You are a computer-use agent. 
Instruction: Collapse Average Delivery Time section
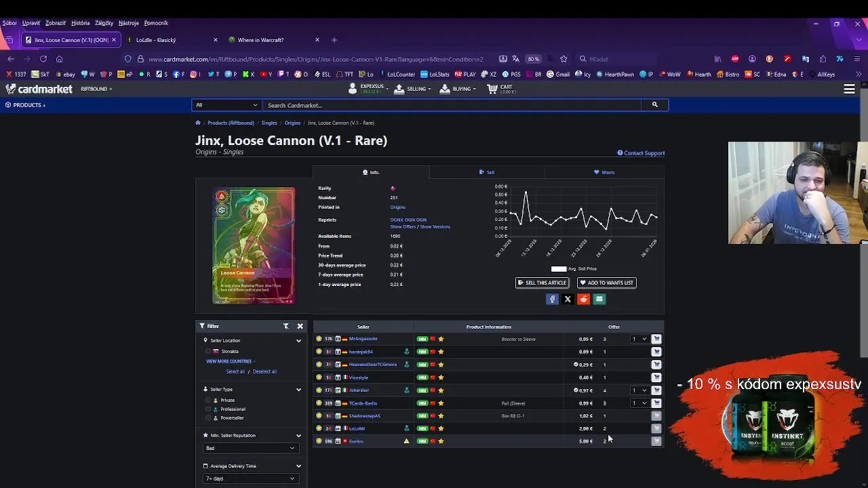coord(298,466)
